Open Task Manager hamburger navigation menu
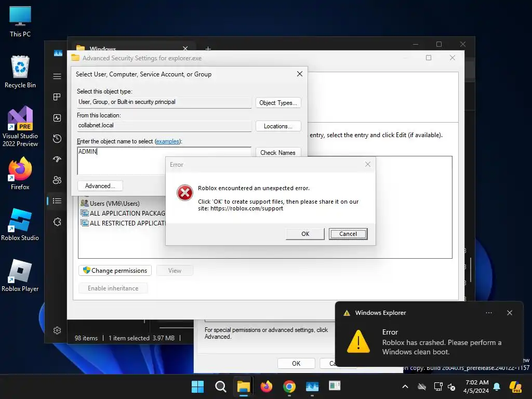The image size is (532, 399). 57,76
